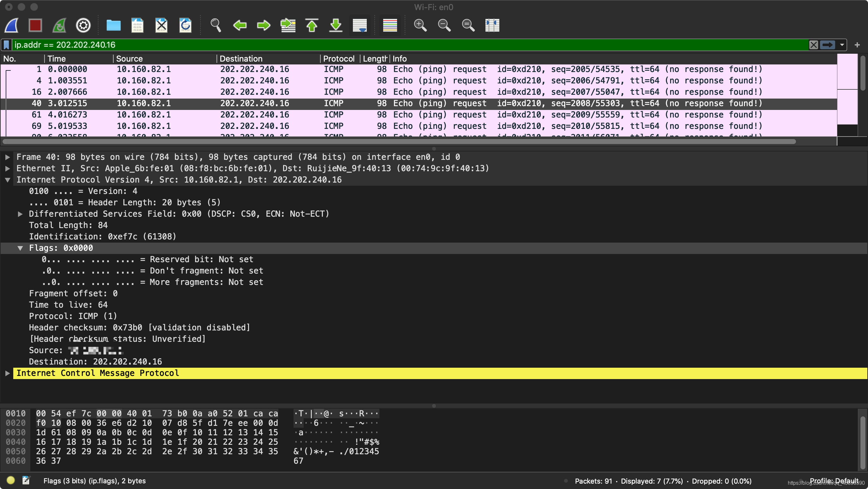
Task: Select packet number 61 row
Action: coord(419,115)
